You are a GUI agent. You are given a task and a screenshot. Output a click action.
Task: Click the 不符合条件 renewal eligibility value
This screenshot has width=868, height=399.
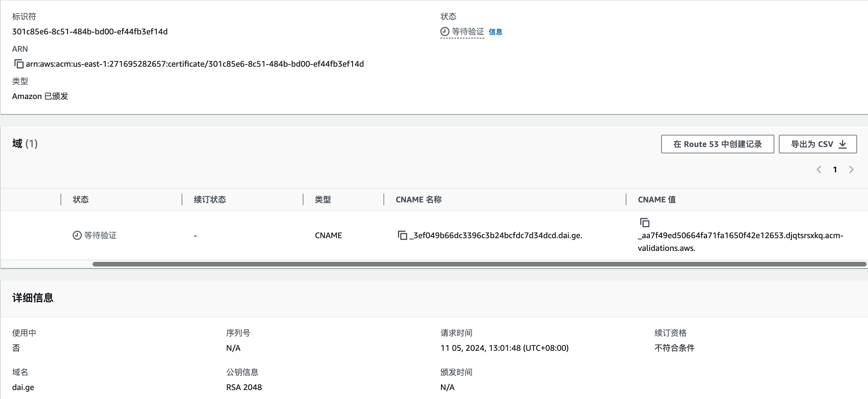coord(675,348)
